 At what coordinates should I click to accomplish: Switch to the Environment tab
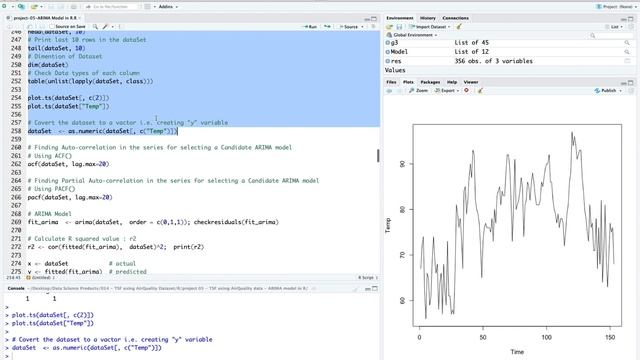coord(400,18)
